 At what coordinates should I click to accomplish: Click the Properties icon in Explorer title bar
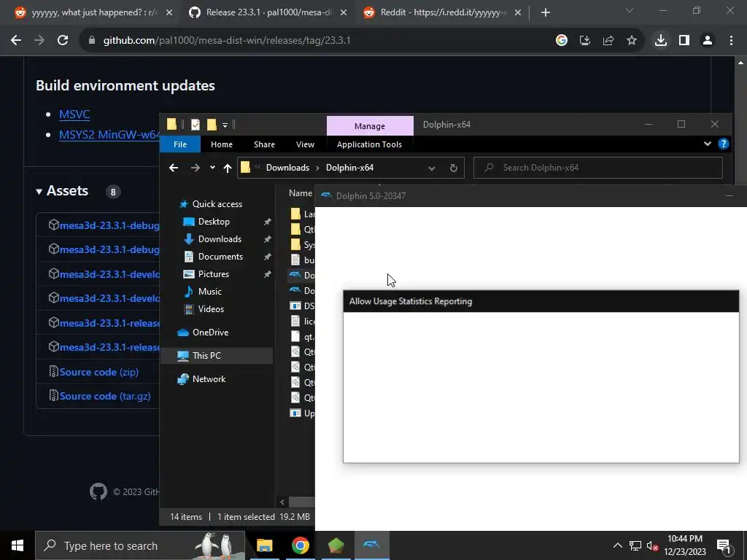point(196,125)
